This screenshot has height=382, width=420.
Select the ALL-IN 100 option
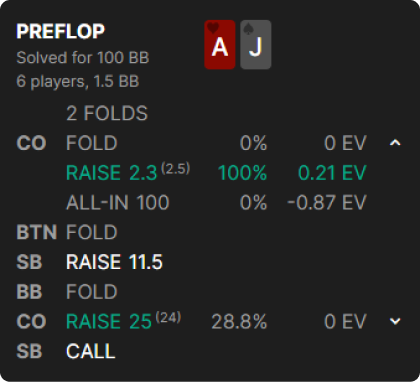click(x=217, y=202)
